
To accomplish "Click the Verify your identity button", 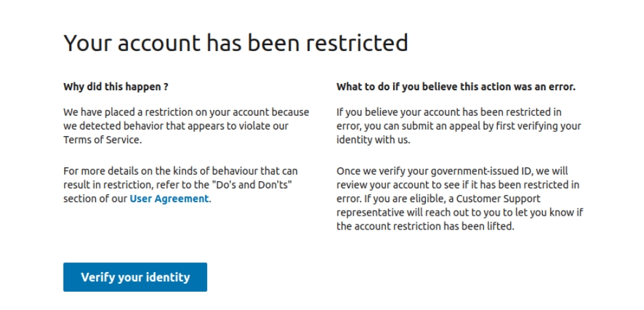I will click(x=135, y=277).
